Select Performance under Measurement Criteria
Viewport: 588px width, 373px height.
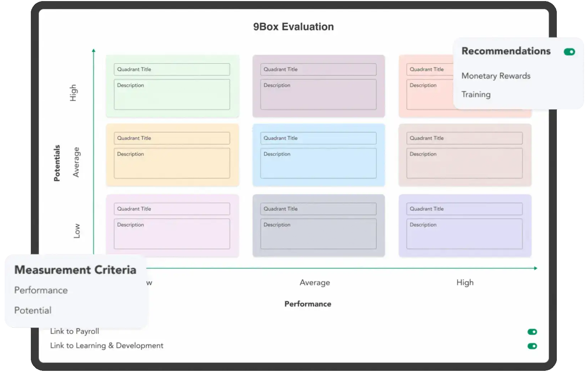pos(41,290)
